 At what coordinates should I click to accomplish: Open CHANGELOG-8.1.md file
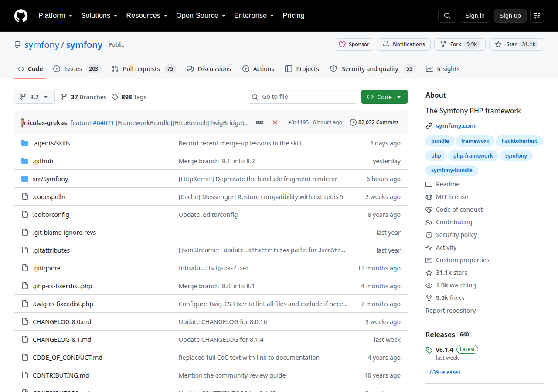coord(62,340)
